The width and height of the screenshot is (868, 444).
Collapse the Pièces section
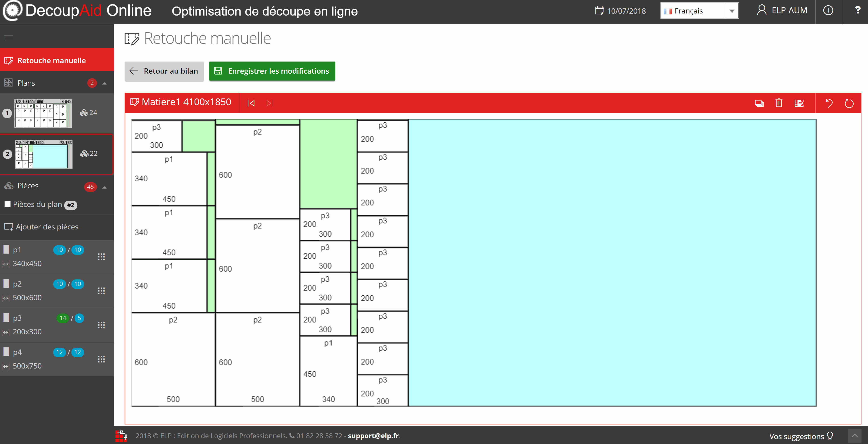tap(104, 187)
